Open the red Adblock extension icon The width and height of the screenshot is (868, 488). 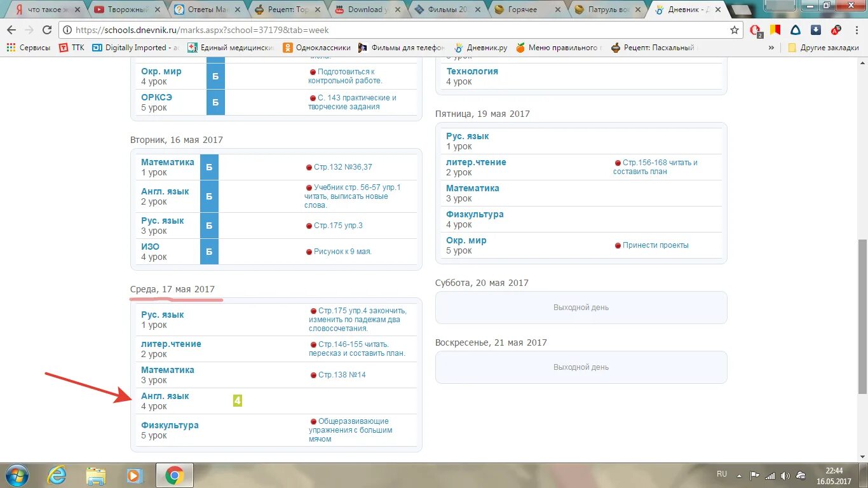(x=836, y=30)
